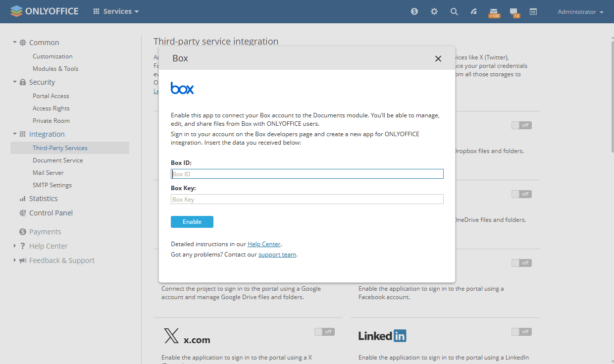Open the Help Center sidebar item
The width and height of the screenshot is (614, 364).
coord(49,246)
